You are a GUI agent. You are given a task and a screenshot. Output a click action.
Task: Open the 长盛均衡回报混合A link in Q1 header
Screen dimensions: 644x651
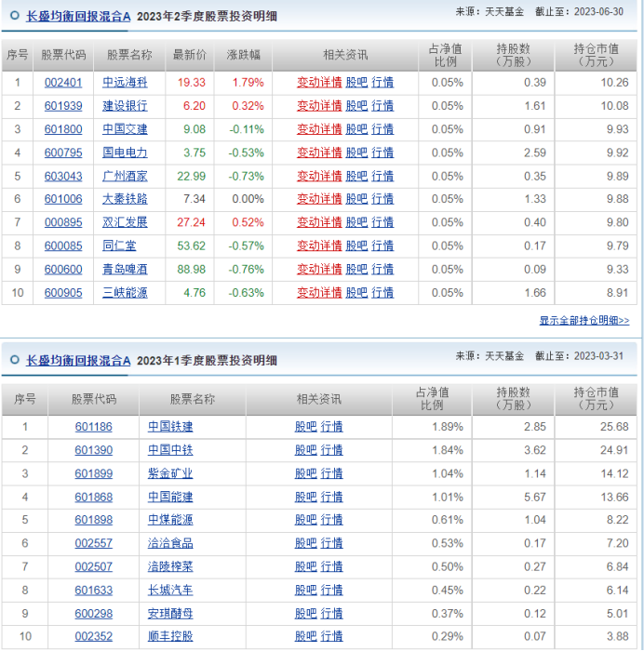[78, 361]
